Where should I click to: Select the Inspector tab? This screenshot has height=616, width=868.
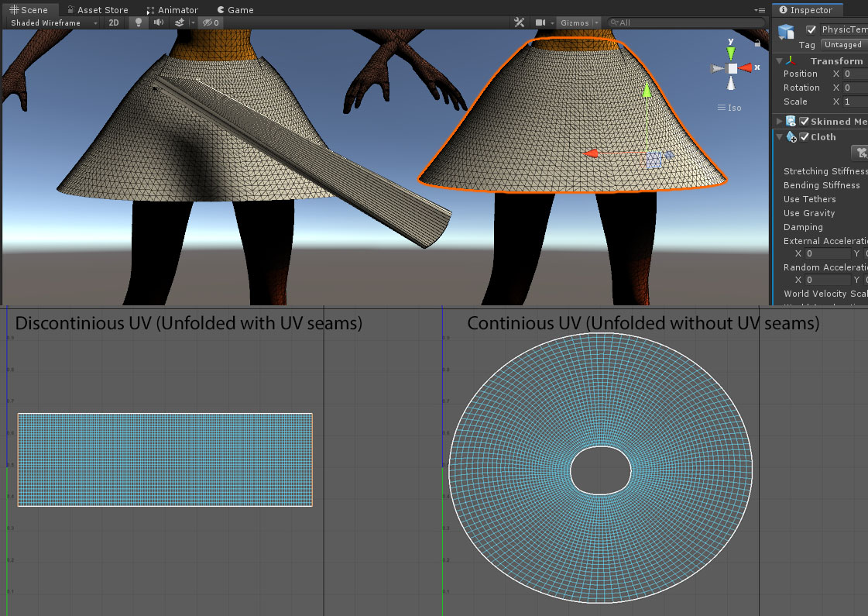tap(808, 9)
